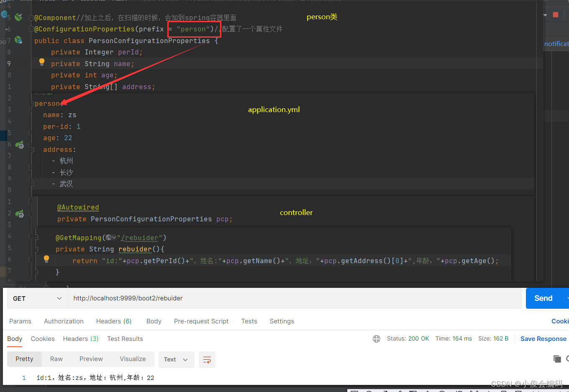569x392 pixels.
Task: Open the GET request method dropdown
Action: coord(36,298)
